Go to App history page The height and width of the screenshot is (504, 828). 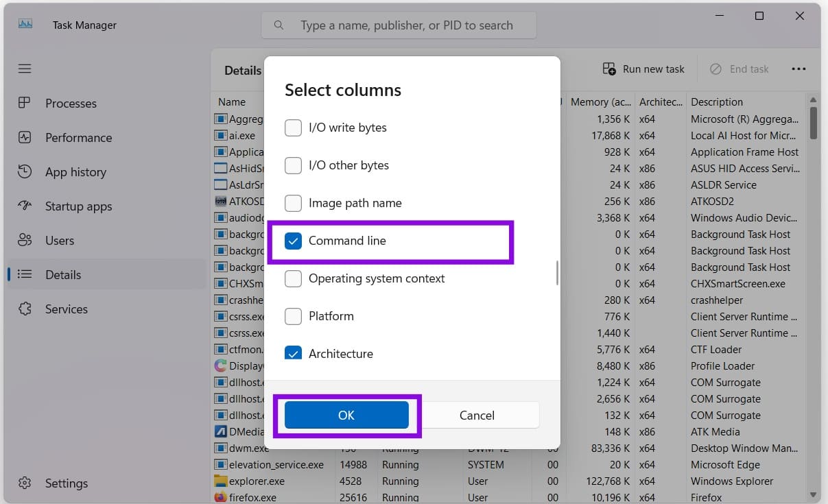[106, 171]
